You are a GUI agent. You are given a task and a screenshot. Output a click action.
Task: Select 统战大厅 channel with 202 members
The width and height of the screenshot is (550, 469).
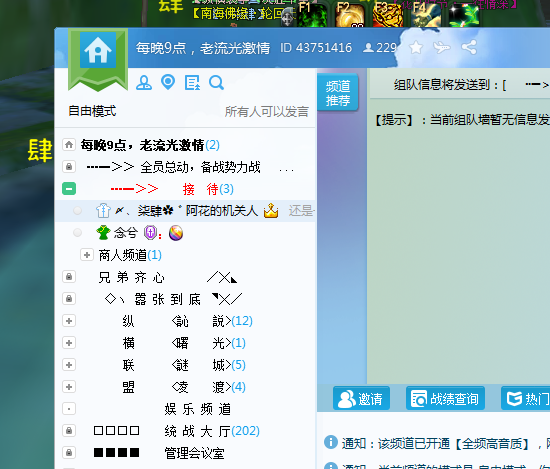coord(212,431)
